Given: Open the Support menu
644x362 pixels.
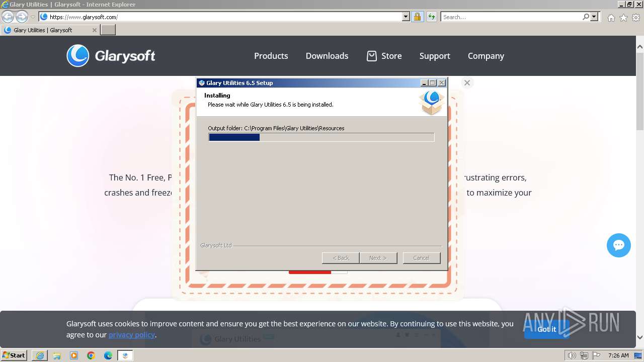Looking at the screenshot, I should pos(435,56).
